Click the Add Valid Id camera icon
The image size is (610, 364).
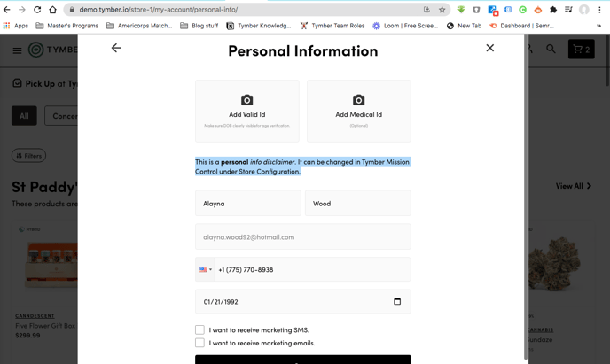246,100
